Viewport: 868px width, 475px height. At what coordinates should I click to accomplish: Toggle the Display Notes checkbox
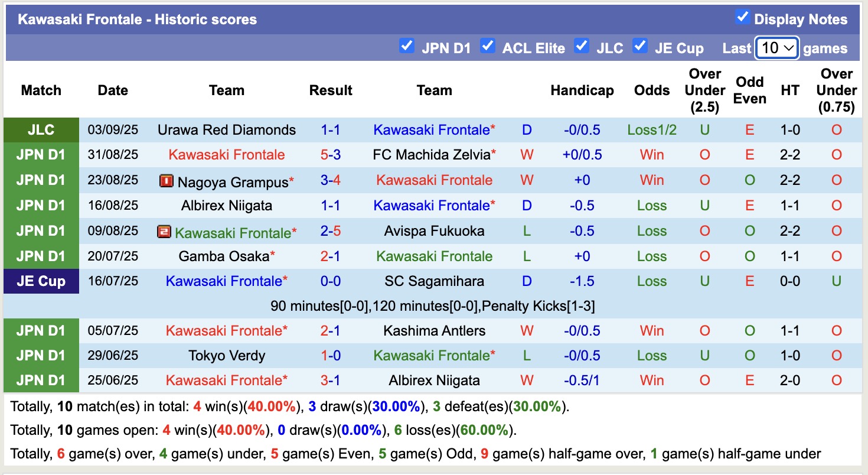pos(743,18)
